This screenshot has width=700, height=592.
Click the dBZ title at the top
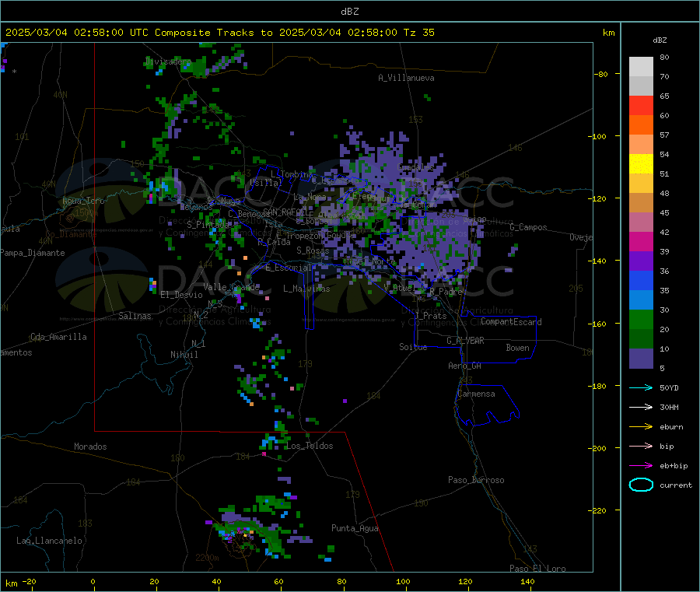[349, 12]
